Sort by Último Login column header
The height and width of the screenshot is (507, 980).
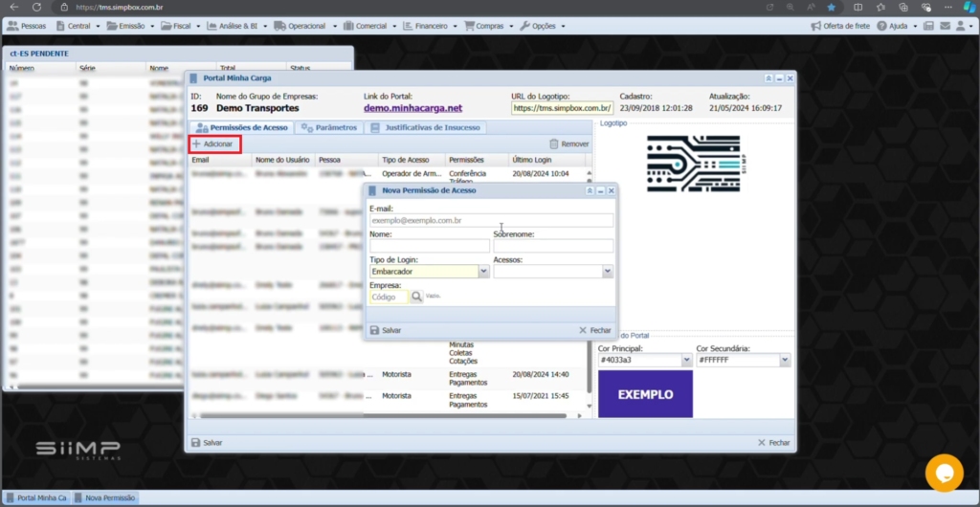(x=546, y=160)
